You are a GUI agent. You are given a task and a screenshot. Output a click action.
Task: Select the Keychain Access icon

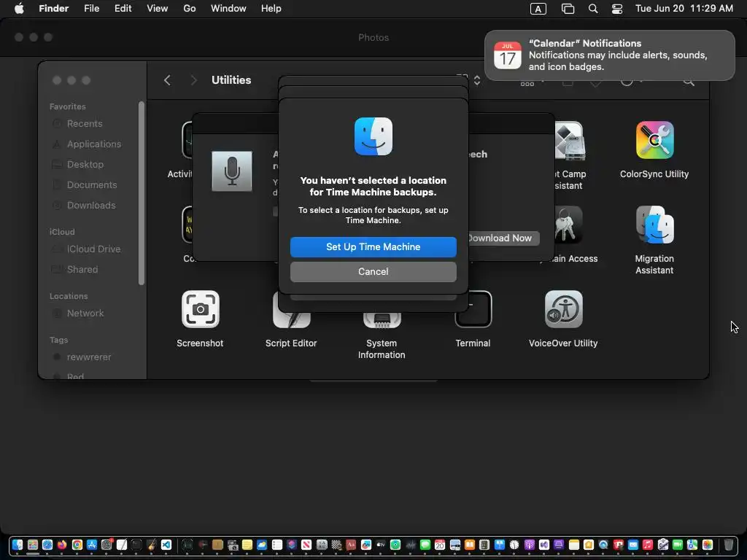(x=568, y=225)
